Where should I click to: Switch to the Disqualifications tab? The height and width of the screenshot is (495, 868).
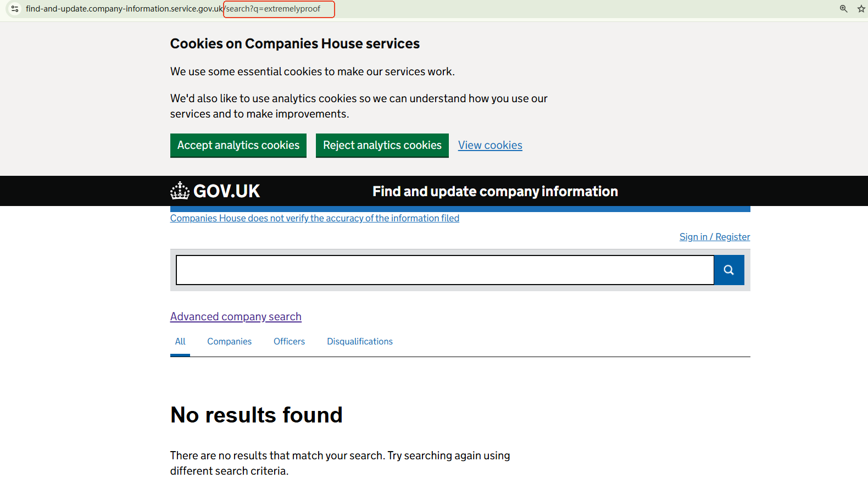360,342
